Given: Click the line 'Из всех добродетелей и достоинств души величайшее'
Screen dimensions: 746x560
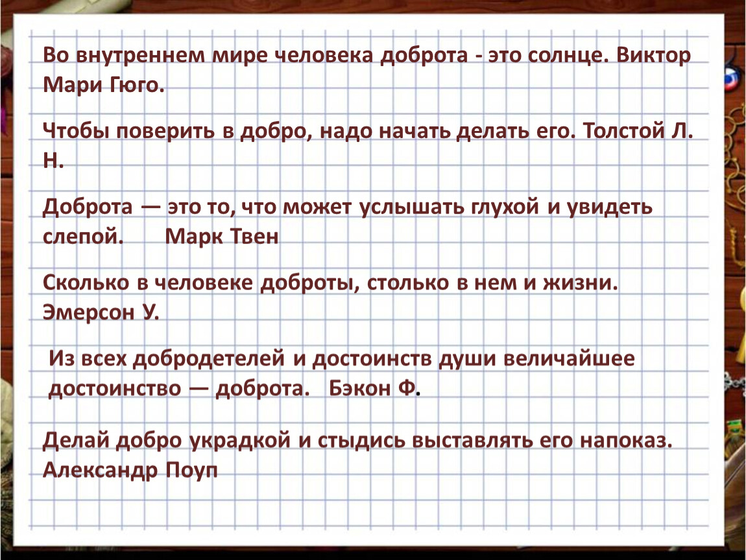Looking at the screenshot, I should pos(342,358).
